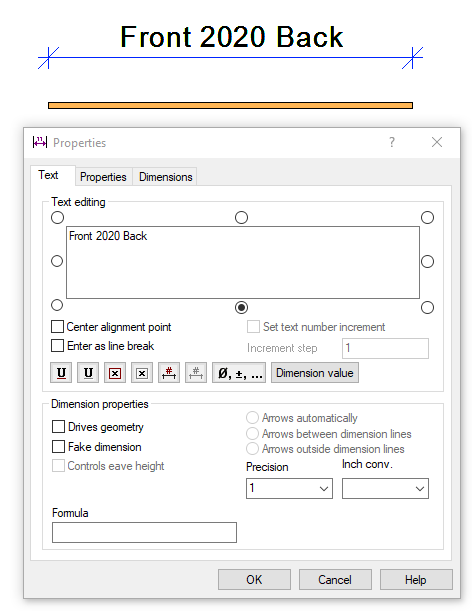Click the red underline text icon
Screen dimensions: 472x611
61,373
